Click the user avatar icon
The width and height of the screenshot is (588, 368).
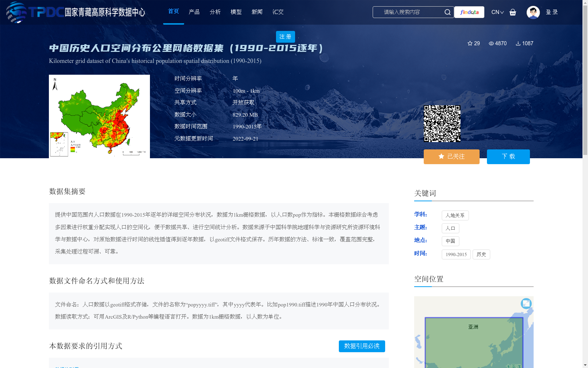(533, 12)
